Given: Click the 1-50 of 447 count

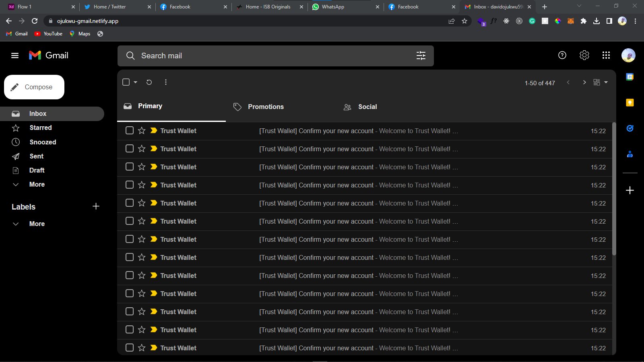Looking at the screenshot, I should pyautogui.click(x=540, y=83).
